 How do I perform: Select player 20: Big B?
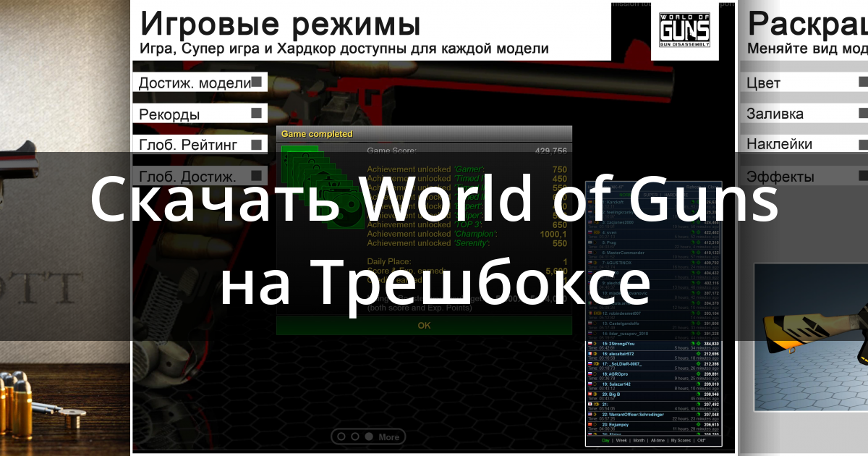(x=611, y=394)
